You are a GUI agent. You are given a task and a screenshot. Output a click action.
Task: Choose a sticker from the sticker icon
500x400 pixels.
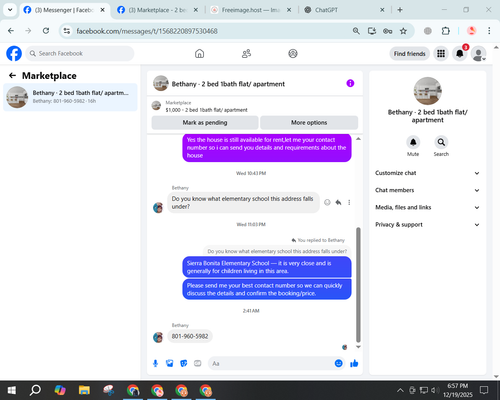pyautogui.click(x=184, y=363)
